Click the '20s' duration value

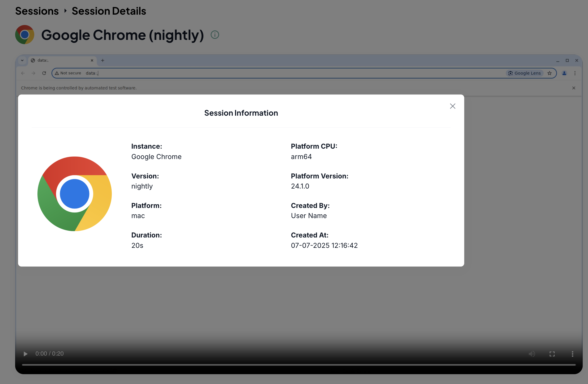click(x=137, y=245)
